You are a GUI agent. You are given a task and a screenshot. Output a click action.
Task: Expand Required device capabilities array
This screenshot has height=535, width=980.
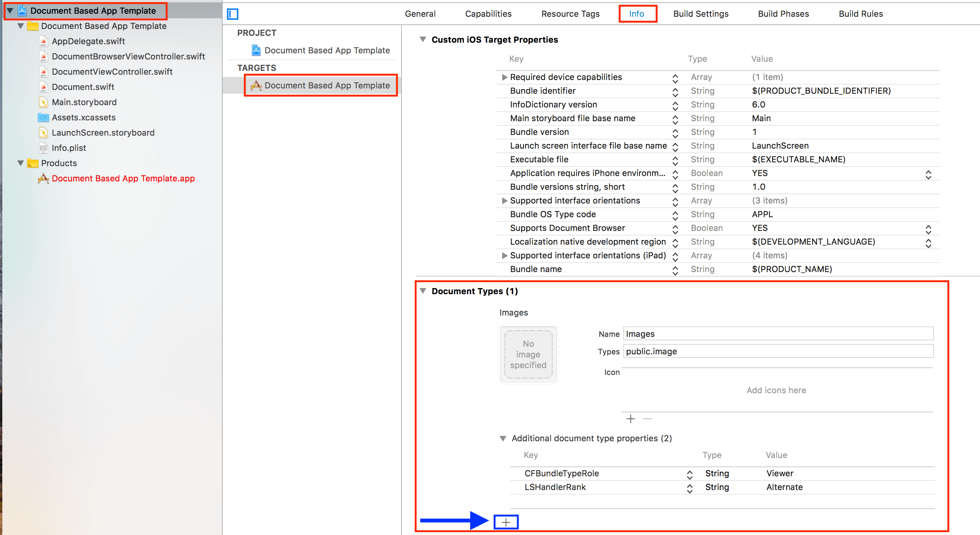(x=504, y=77)
